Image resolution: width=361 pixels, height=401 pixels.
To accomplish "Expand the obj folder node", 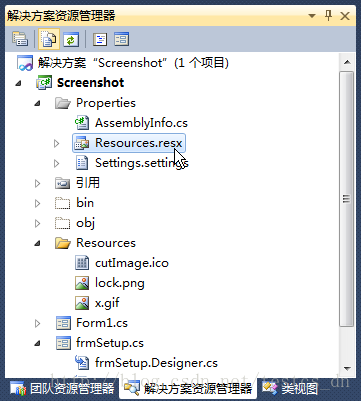I will pyautogui.click(x=38, y=223).
